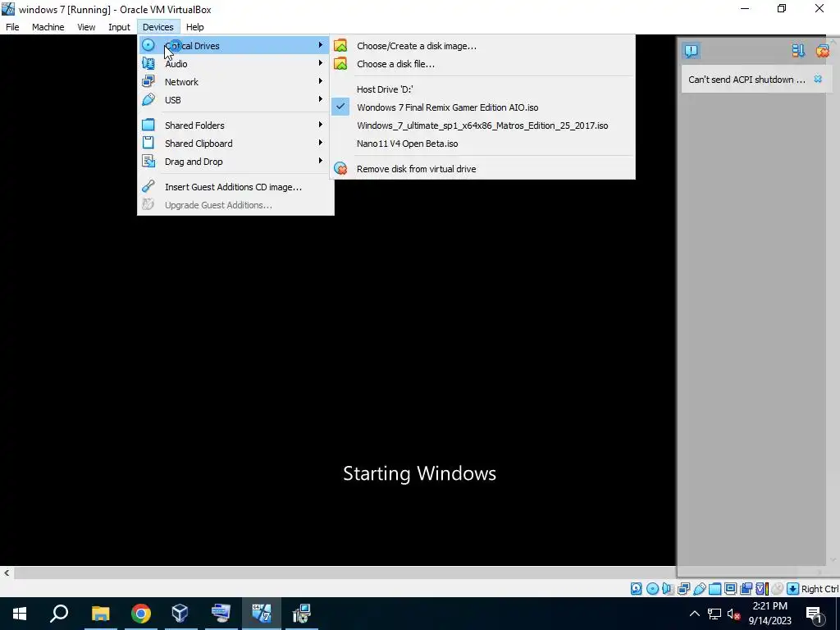
Task: Click Remove disk from virtual drive
Action: pos(482,169)
